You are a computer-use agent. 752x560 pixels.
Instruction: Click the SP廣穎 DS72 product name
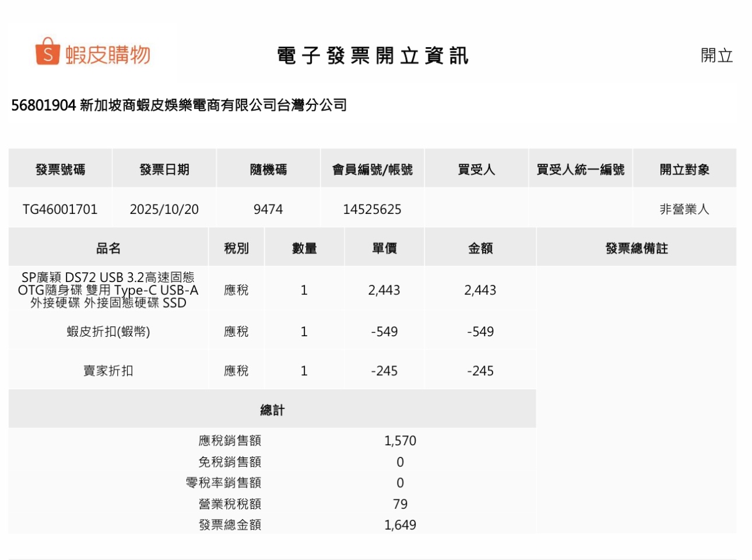[x=108, y=290]
